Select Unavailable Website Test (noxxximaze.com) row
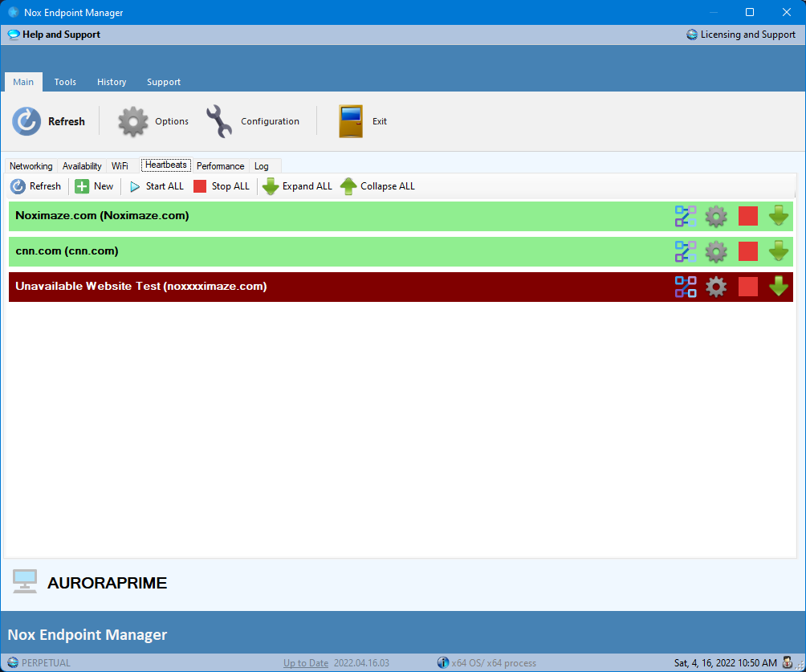Image resolution: width=806 pixels, height=672 pixels. point(401,287)
